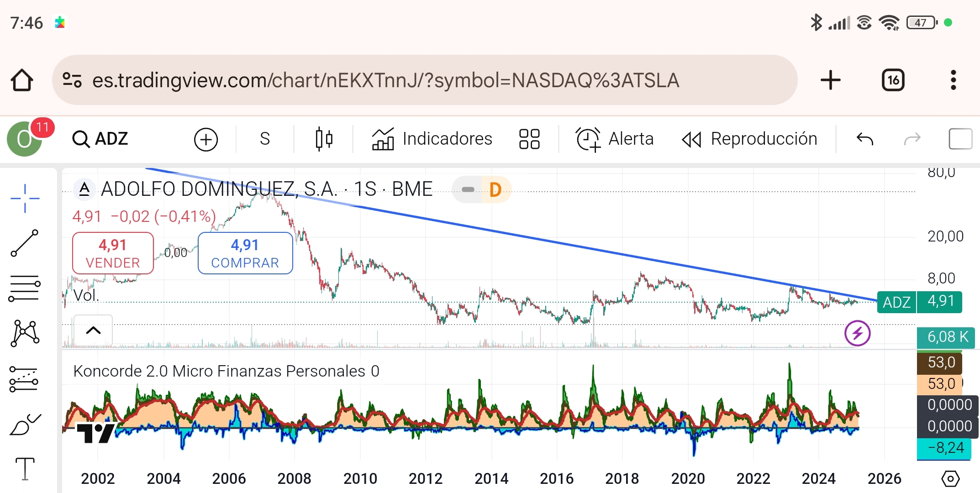980x493 pixels.
Task: Open indicator templates grid icon
Action: coord(529,139)
